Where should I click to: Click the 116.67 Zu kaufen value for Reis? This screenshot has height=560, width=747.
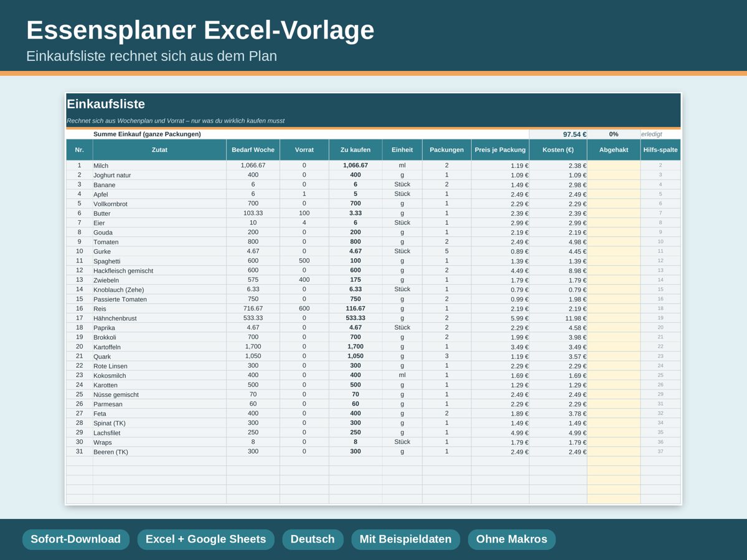[x=355, y=309]
